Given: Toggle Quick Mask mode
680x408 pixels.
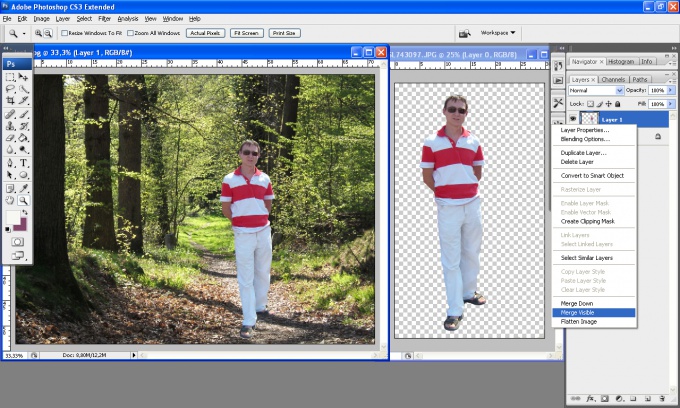Looking at the screenshot, I should pos(17,242).
